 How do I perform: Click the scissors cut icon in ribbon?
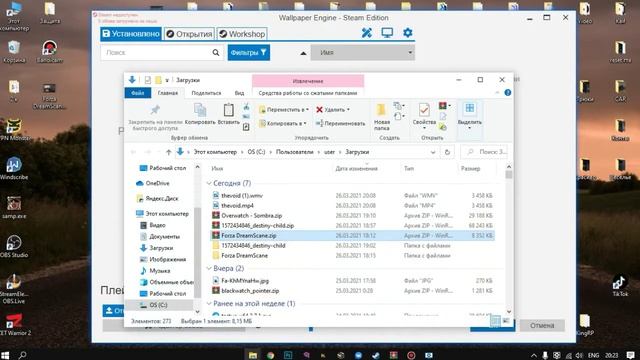[x=246, y=107]
